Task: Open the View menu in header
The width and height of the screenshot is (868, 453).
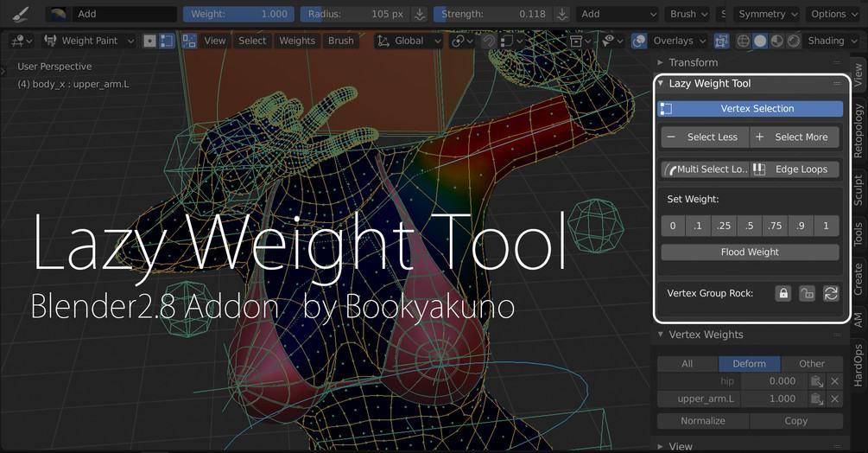Action: click(215, 41)
